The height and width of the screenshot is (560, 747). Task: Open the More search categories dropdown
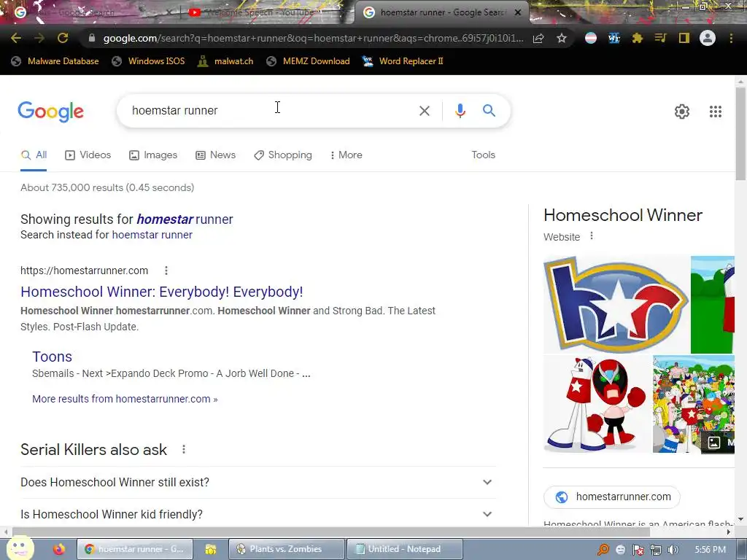346,155
